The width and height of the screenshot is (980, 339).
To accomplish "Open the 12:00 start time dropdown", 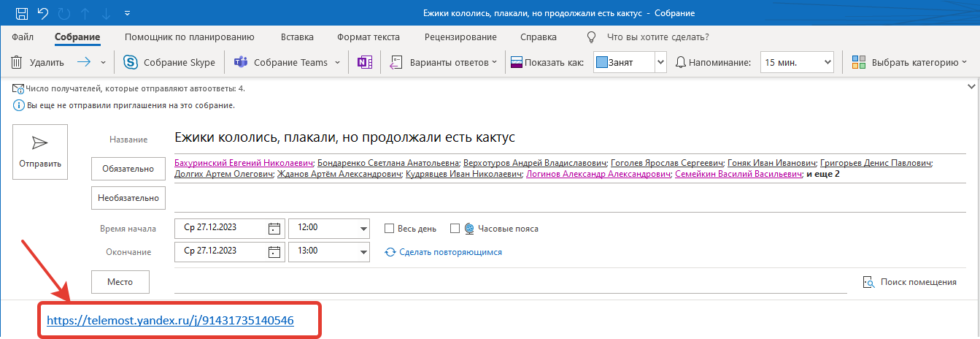I will click(x=363, y=229).
